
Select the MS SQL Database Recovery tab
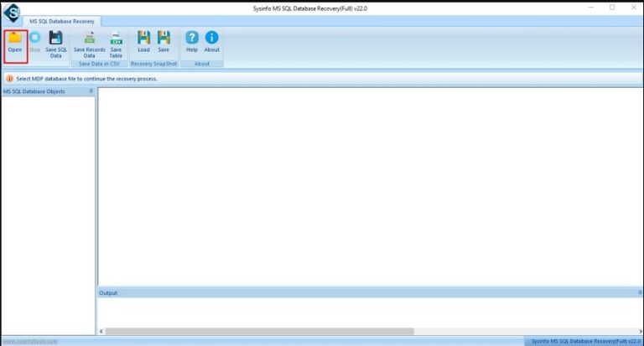[x=61, y=21]
